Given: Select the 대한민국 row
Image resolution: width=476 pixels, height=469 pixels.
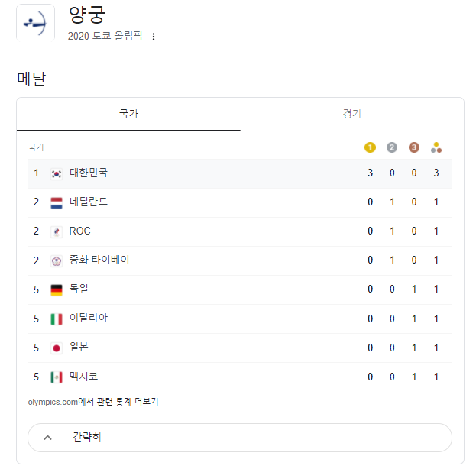Looking at the screenshot, I should click(x=240, y=173).
